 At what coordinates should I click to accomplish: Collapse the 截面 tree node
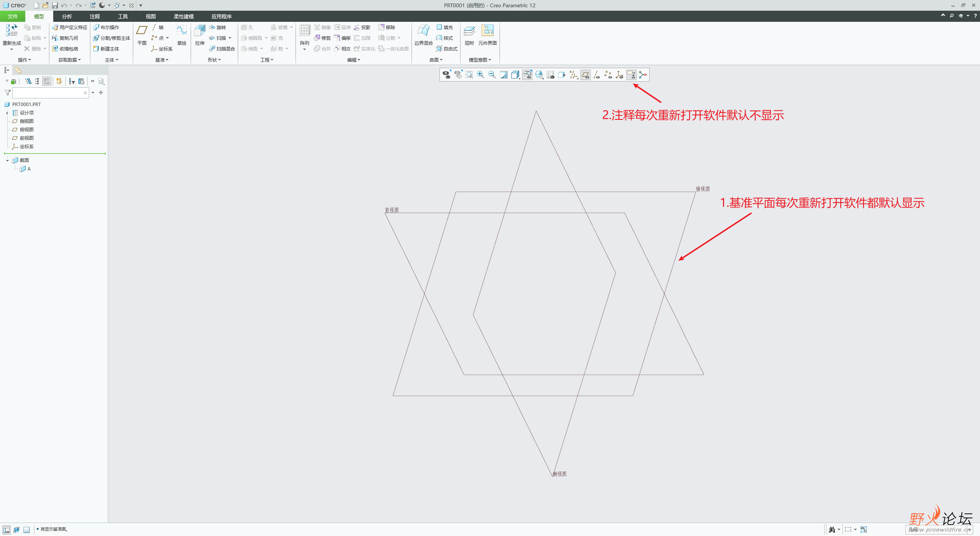(7, 160)
